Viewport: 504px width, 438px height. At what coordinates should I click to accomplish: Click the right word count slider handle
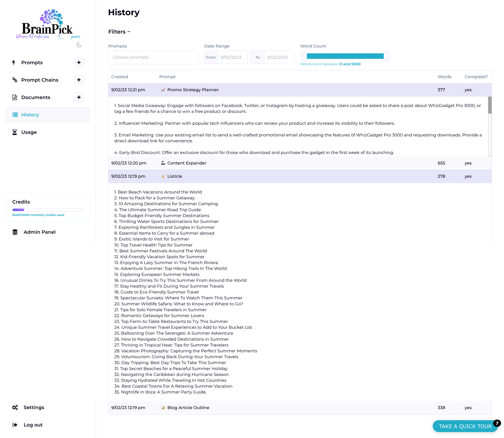(x=386, y=56)
